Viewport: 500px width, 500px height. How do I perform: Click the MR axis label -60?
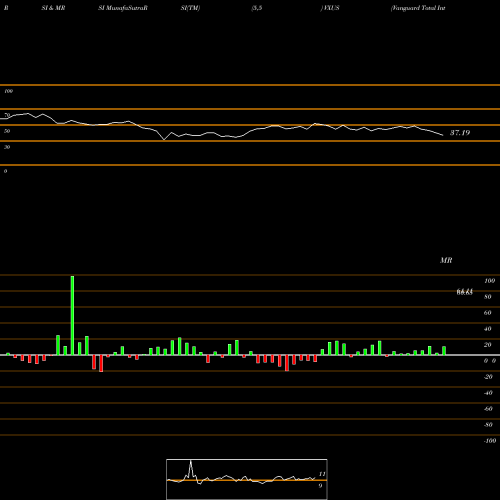(488, 409)
